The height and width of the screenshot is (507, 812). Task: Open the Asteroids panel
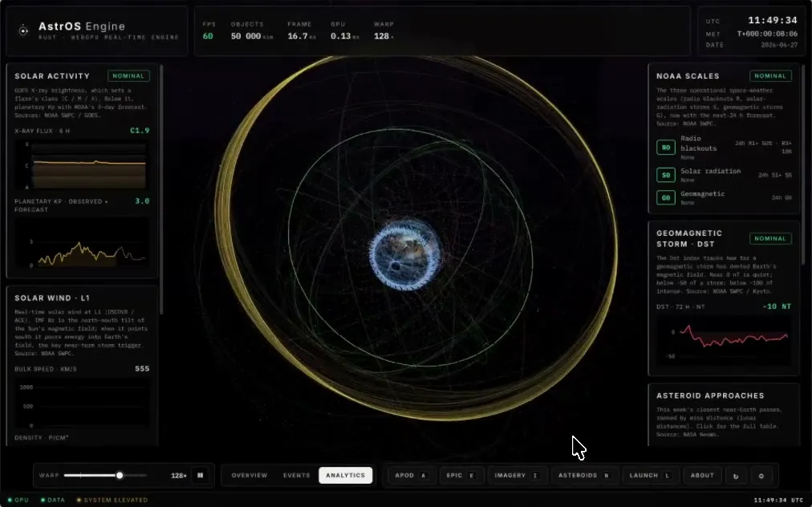583,476
